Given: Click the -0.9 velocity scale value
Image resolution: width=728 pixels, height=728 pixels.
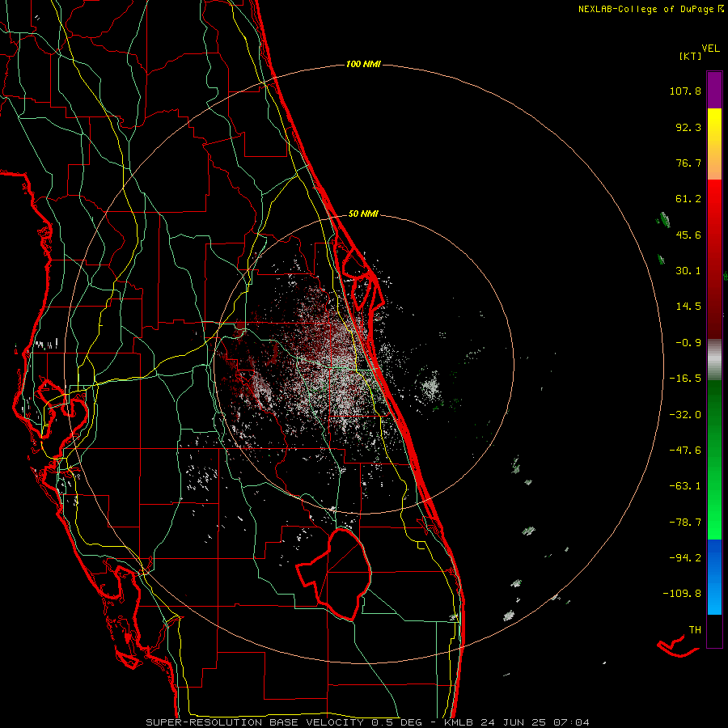Looking at the screenshot, I should point(688,343).
